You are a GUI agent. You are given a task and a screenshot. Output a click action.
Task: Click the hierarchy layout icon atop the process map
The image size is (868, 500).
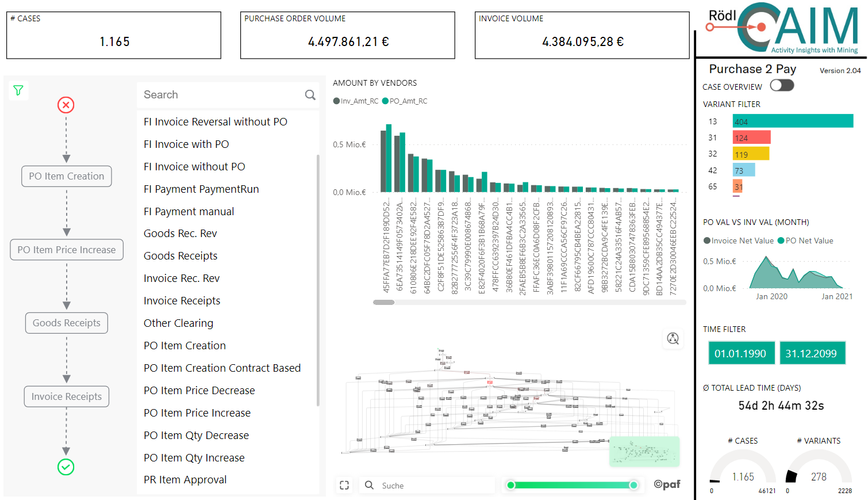pyautogui.click(x=673, y=339)
